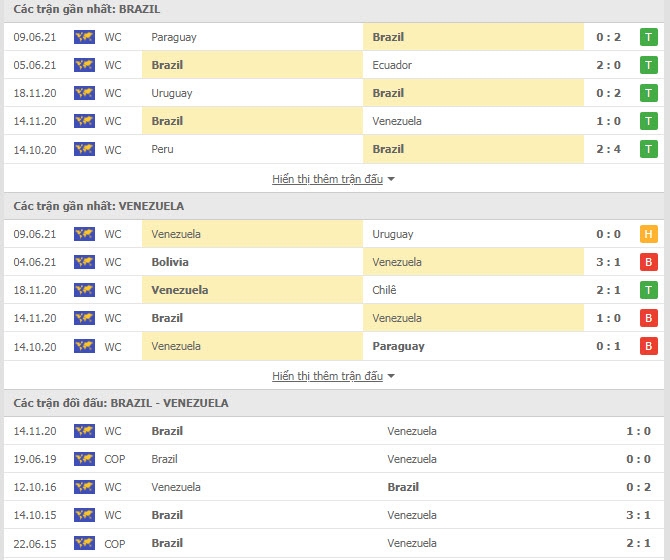Click the WC label for 05.06.21 Brazil match
The width and height of the screenshot is (670, 560).
pyautogui.click(x=113, y=65)
